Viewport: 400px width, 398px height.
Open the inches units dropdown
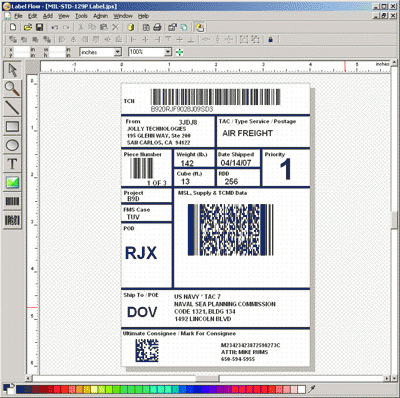pos(117,52)
